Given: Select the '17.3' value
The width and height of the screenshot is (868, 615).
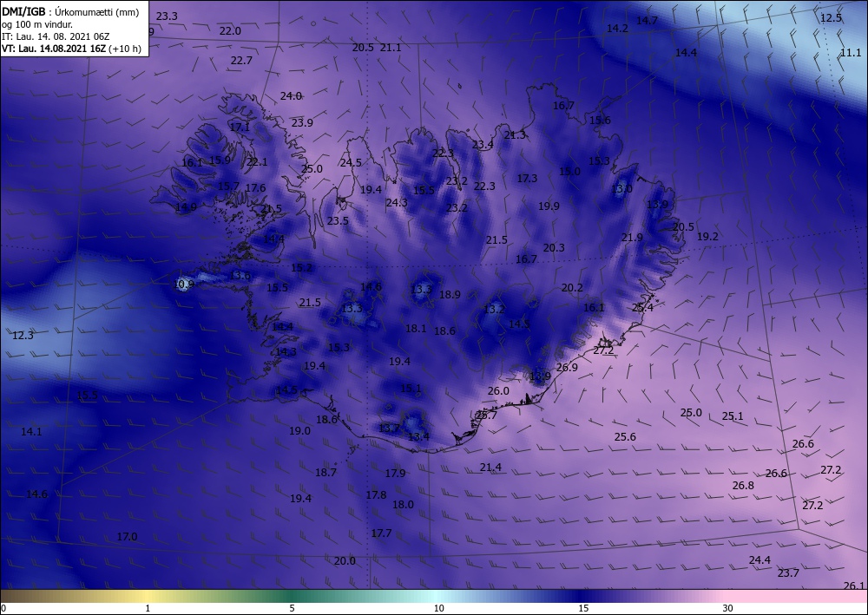Looking at the screenshot, I should click(527, 178).
